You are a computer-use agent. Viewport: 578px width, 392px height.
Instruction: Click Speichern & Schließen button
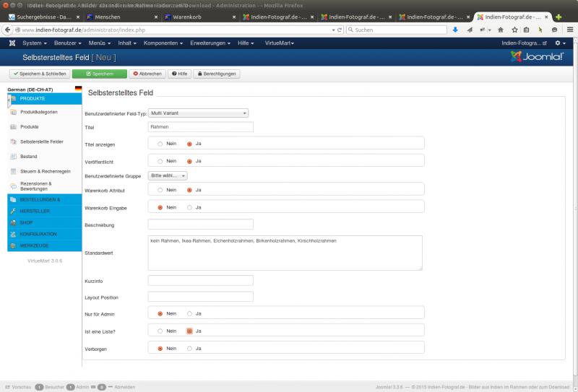pyautogui.click(x=39, y=74)
